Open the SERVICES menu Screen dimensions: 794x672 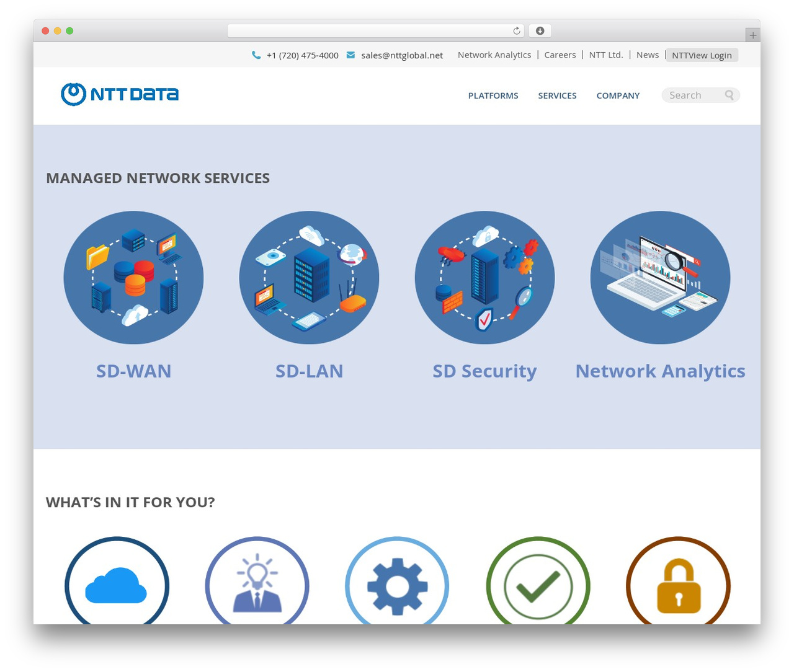point(557,95)
